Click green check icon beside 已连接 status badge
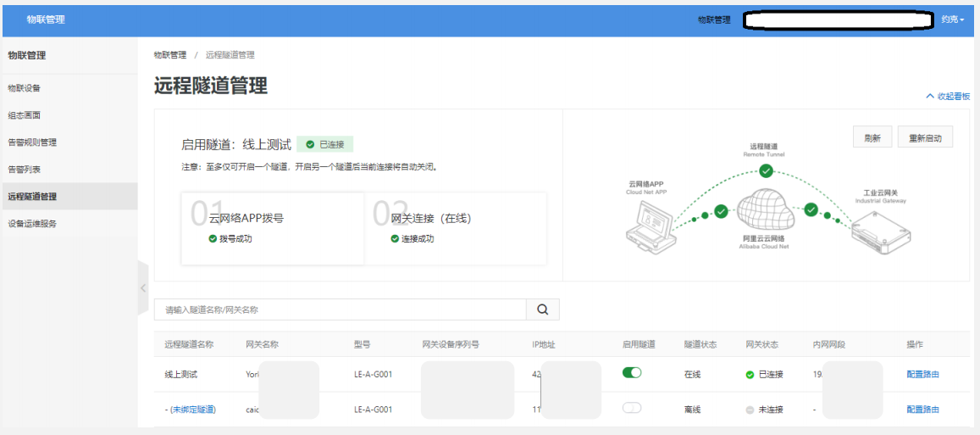 point(310,144)
